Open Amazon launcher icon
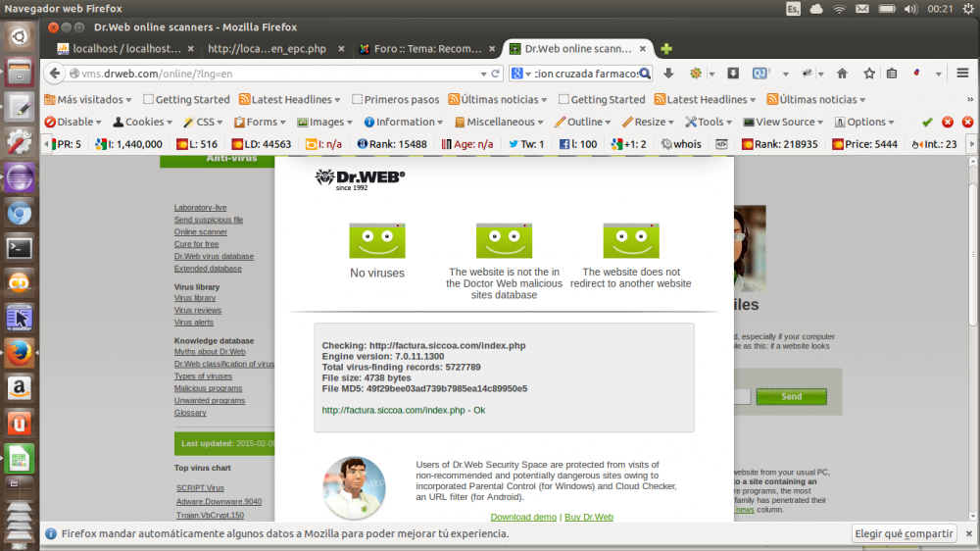The image size is (980, 551). [x=20, y=388]
